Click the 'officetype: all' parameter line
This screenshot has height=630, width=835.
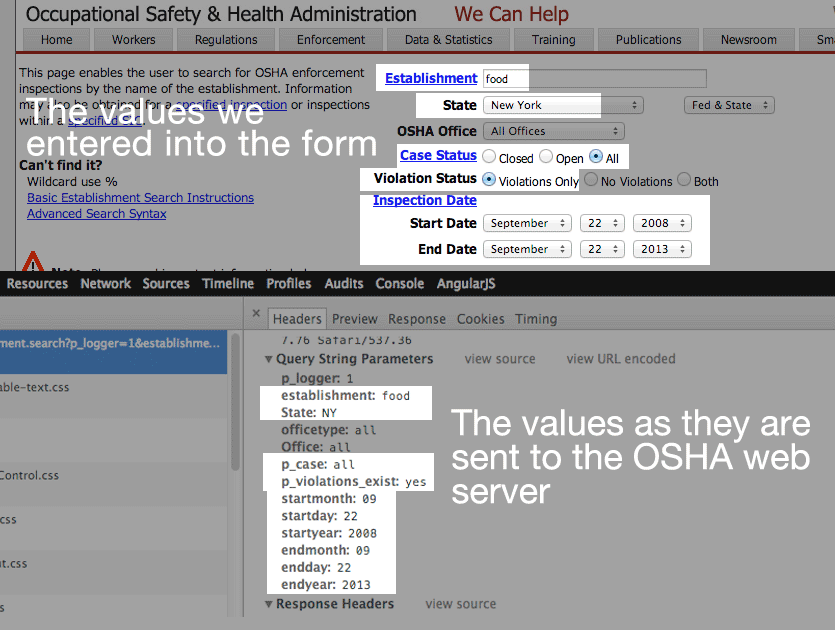pos(329,430)
